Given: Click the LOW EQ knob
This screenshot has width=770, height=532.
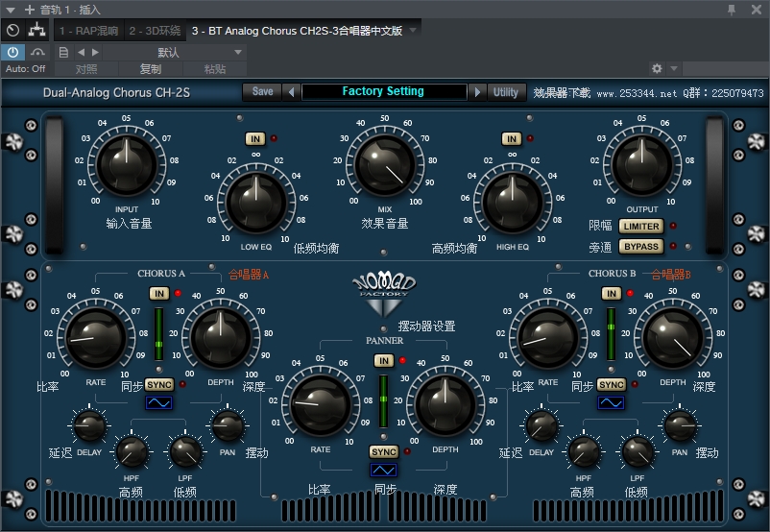Looking at the screenshot, I should coord(255,203).
